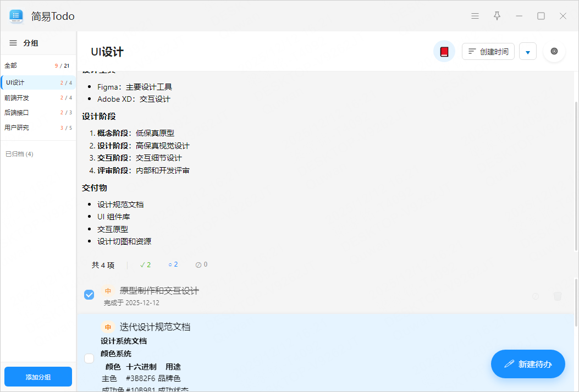Click the trash icon on 原型制作和交互设计 task
This screenshot has width=579, height=392.
click(x=557, y=296)
